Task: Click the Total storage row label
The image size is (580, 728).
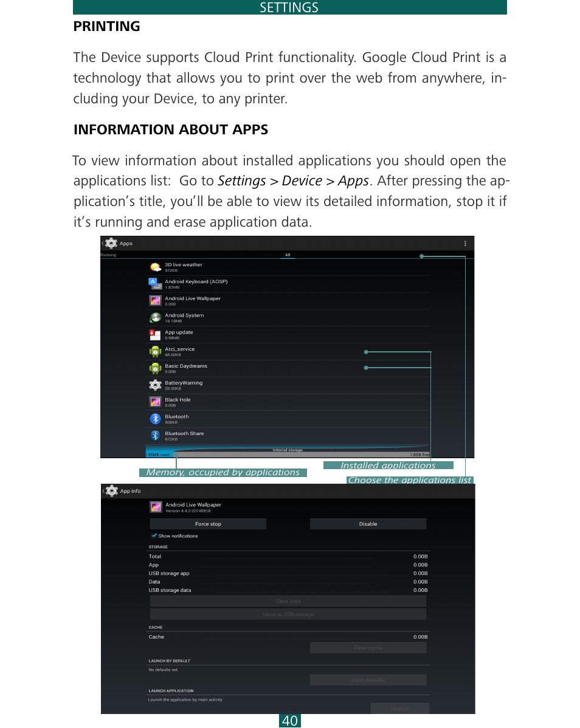Action: click(x=154, y=556)
